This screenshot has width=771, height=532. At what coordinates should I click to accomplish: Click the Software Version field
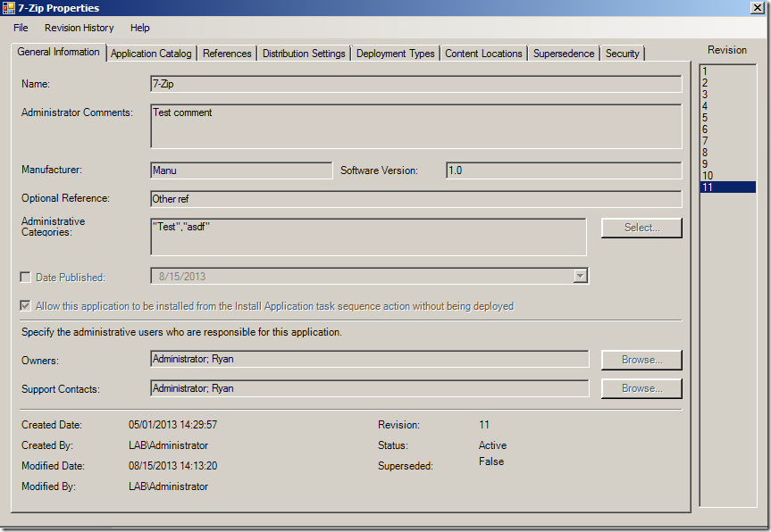pyautogui.click(x=564, y=170)
